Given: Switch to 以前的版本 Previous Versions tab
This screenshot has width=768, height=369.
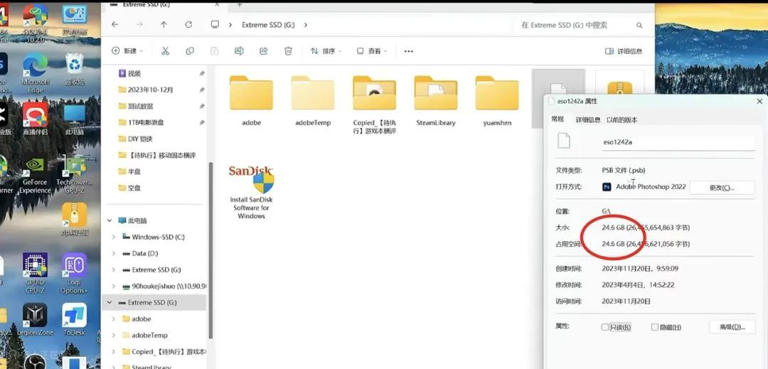Looking at the screenshot, I should click(622, 120).
